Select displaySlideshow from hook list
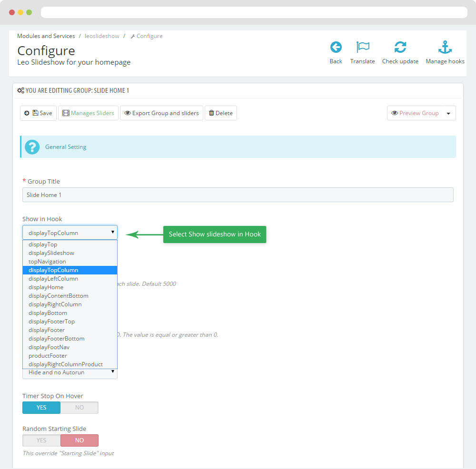Screen dimensions: 476x469 click(51, 253)
